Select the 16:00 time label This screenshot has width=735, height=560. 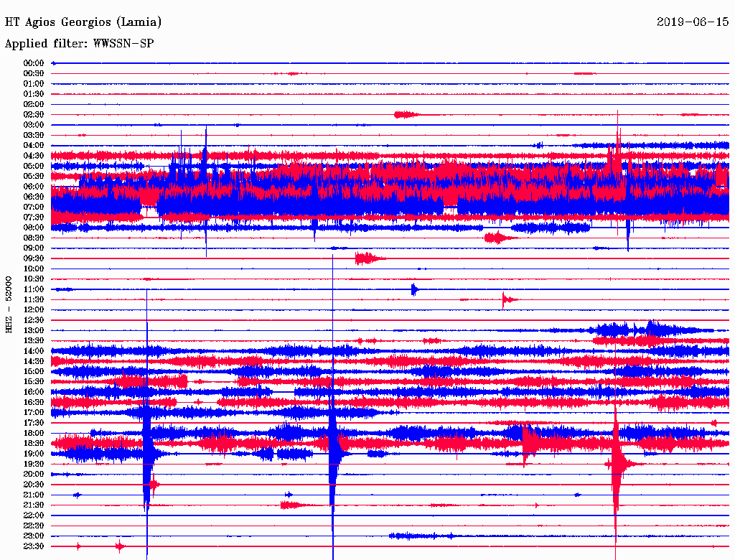(x=34, y=392)
